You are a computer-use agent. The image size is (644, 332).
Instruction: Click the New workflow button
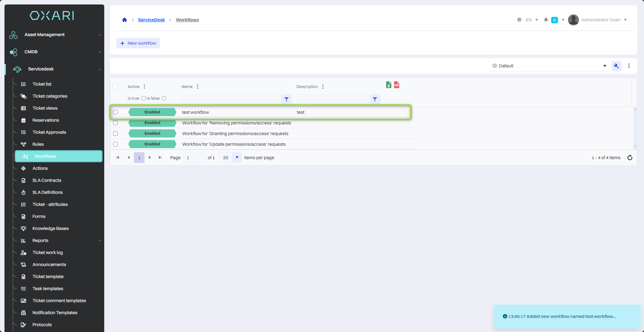(138, 43)
